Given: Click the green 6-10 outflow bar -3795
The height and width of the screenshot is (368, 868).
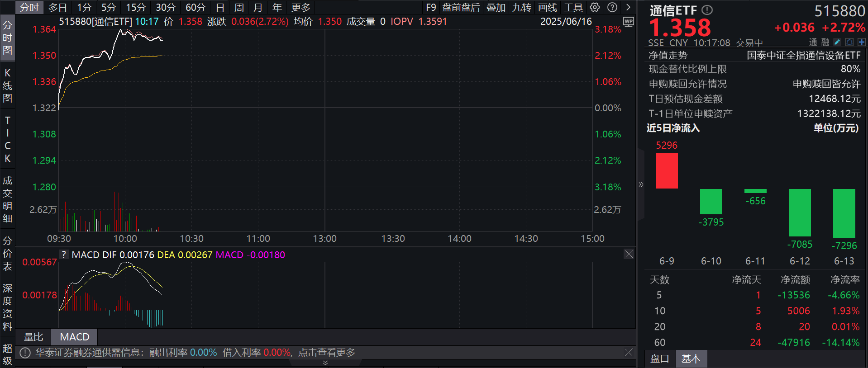Looking at the screenshot, I should pyautogui.click(x=711, y=202).
